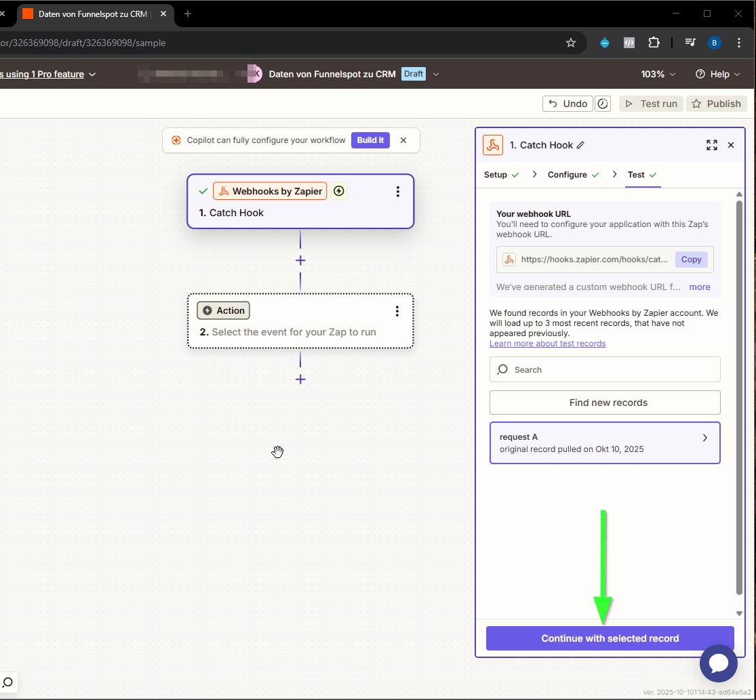
Task: Copy the webhook URL
Action: click(691, 260)
